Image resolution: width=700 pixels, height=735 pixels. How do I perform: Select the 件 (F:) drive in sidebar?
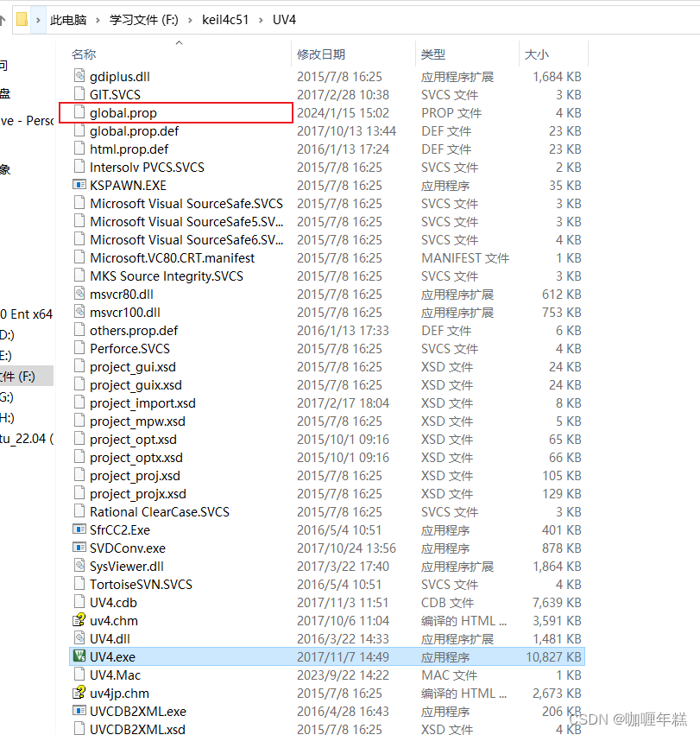pyautogui.click(x=27, y=376)
